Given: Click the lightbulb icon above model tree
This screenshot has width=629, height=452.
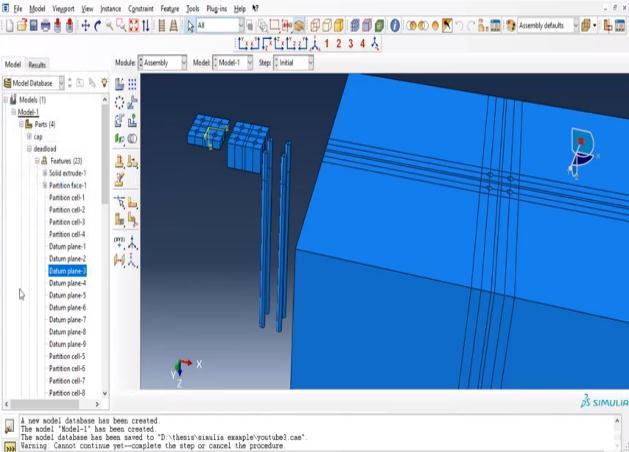Looking at the screenshot, I should click(104, 83).
